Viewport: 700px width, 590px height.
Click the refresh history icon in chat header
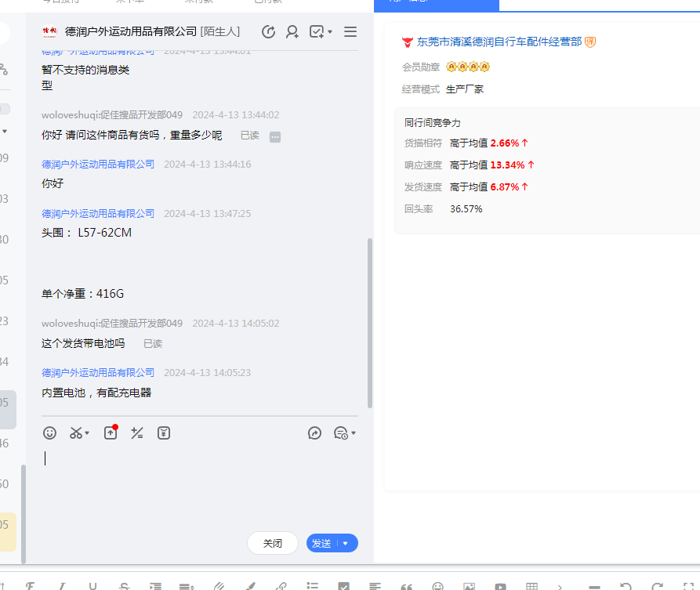(268, 32)
